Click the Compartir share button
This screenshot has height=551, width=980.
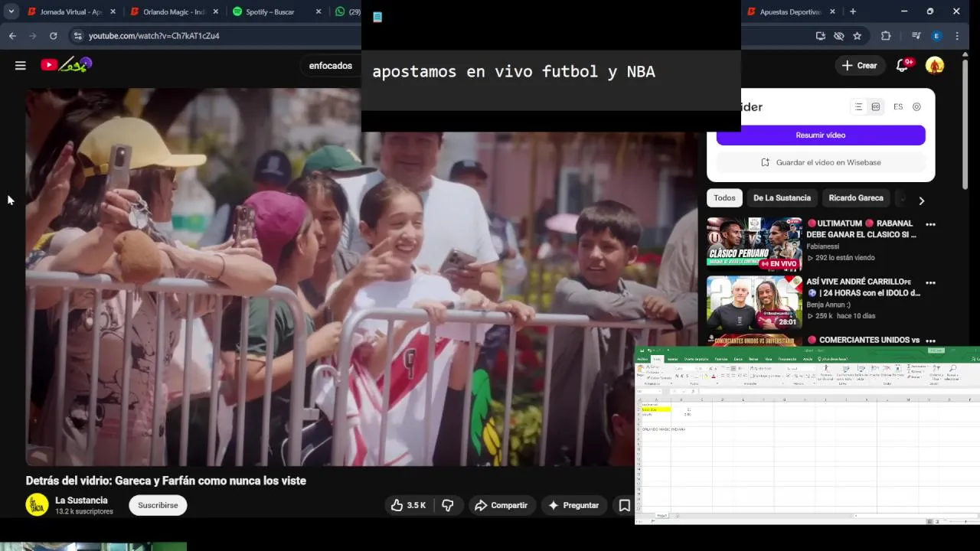click(501, 505)
